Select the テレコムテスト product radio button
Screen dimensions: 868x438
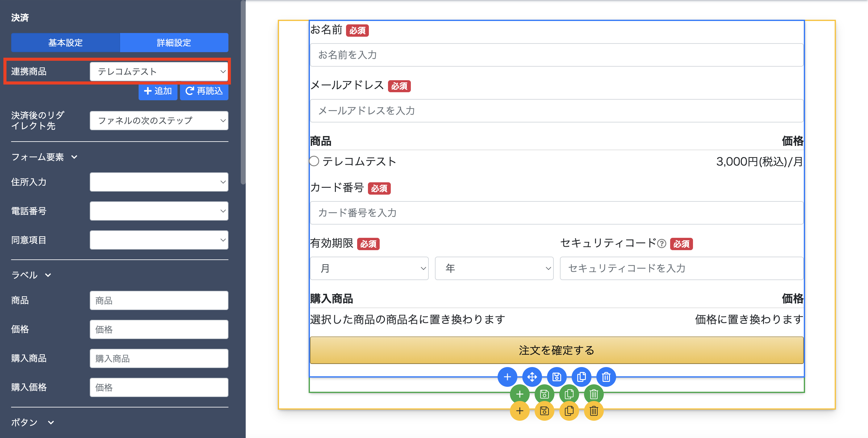click(314, 161)
